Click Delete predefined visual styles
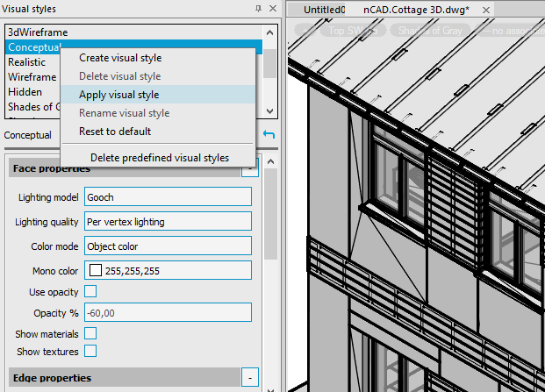Viewport: 545px width, 392px height. [160, 158]
